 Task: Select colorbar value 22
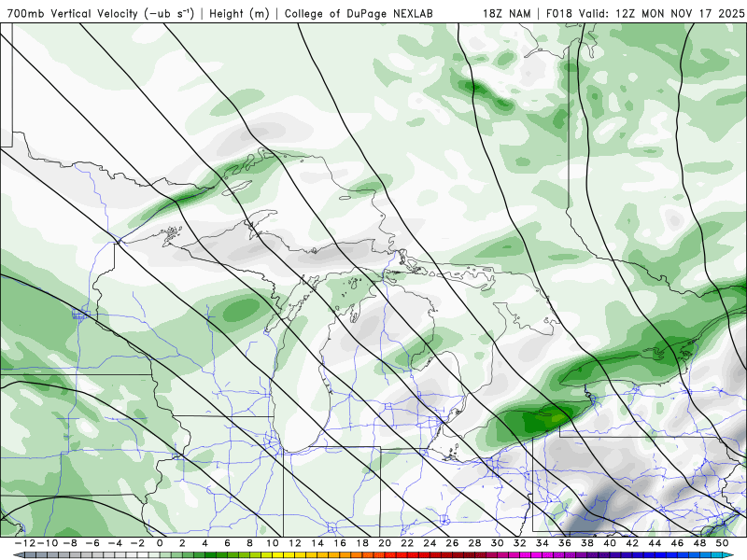[x=407, y=543]
